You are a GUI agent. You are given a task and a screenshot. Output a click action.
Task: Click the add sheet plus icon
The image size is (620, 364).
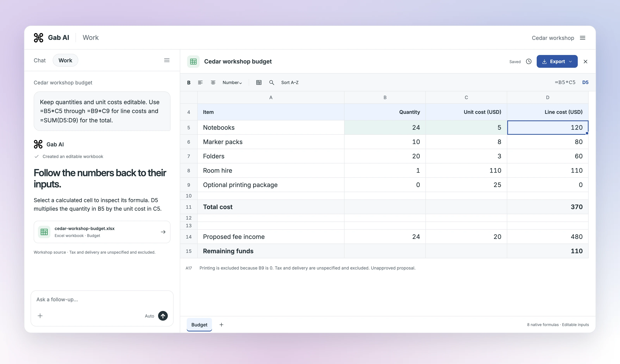click(x=221, y=325)
